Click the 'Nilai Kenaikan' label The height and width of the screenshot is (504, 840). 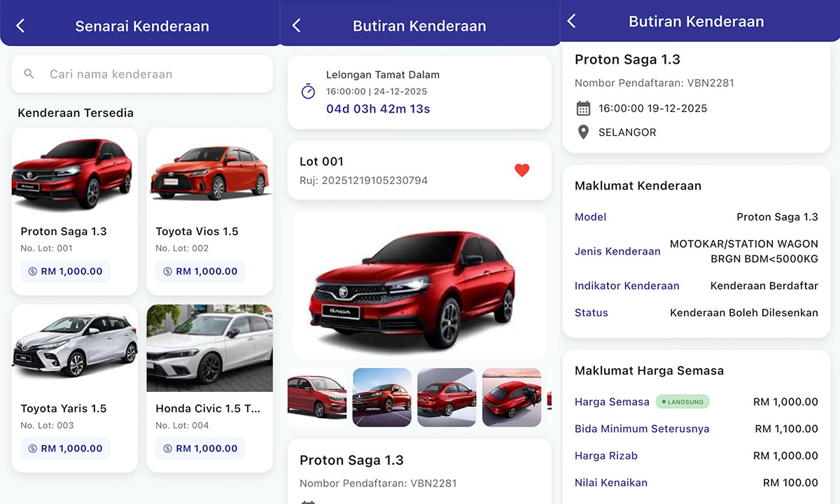click(611, 482)
